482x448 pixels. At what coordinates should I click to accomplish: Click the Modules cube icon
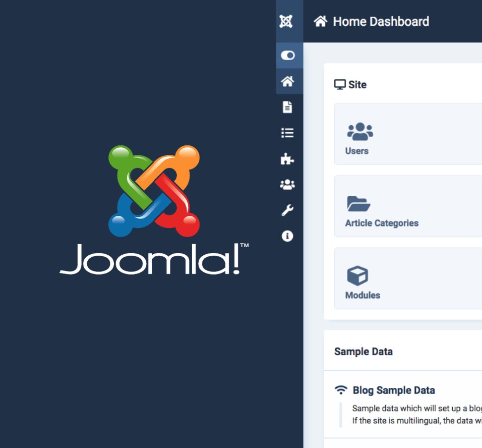click(357, 275)
